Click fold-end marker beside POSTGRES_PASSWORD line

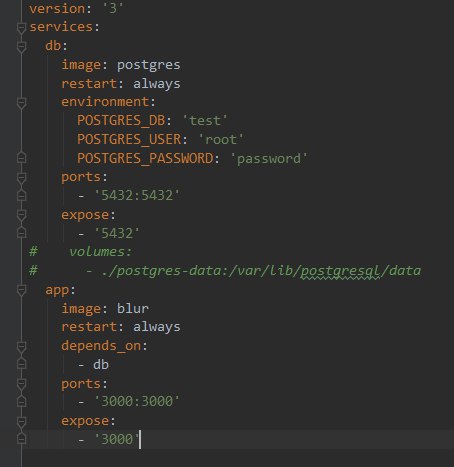pyautogui.click(x=21, y=157)
